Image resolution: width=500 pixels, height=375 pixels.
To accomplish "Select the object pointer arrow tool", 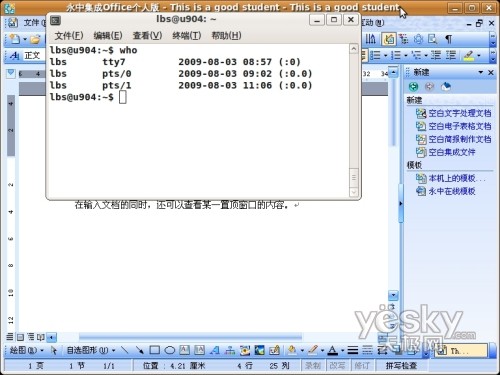I will [x=53, y=350].
